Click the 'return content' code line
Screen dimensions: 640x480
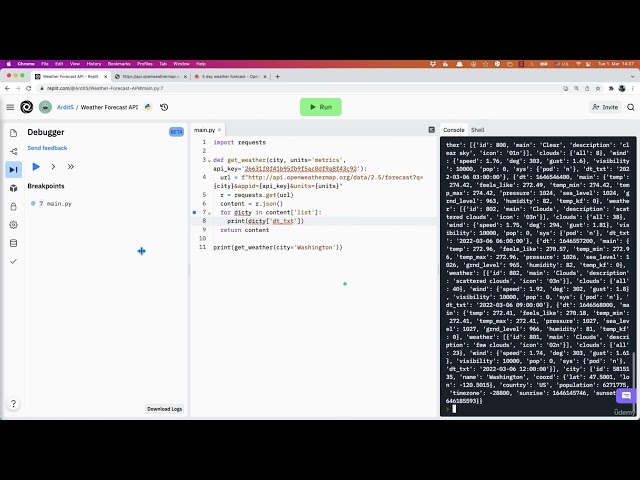(244, 230)
